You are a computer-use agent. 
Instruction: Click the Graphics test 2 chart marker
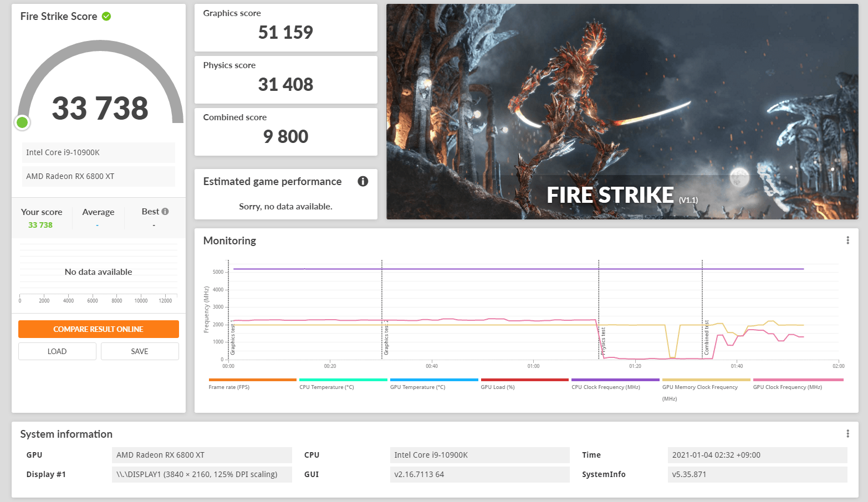[x=386, y=337]
